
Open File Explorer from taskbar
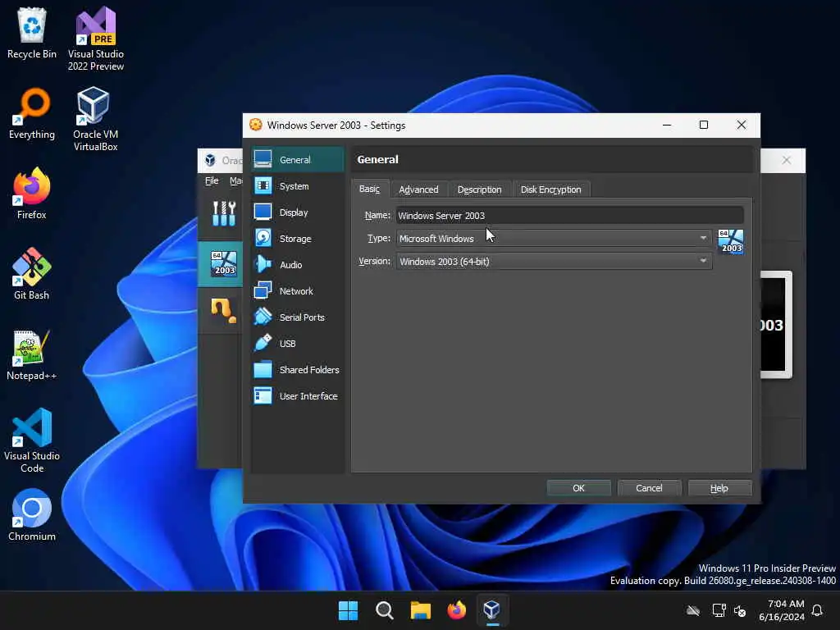421,610
